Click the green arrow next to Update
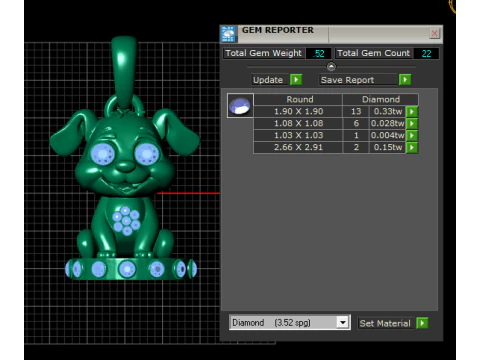Screen dimensions: 480x360 point(296,80)
